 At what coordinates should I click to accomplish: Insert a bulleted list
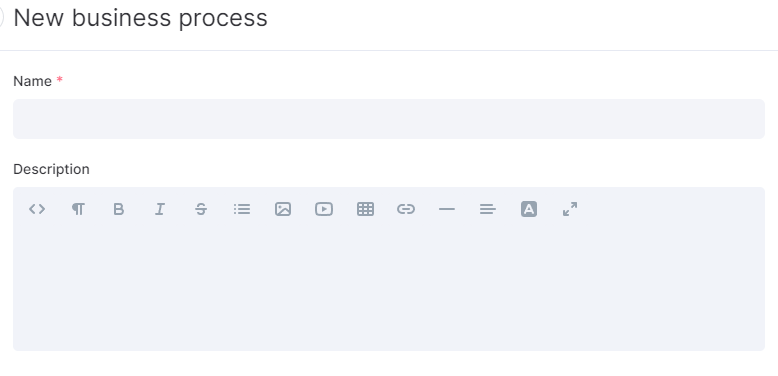[x=242, y=209]
